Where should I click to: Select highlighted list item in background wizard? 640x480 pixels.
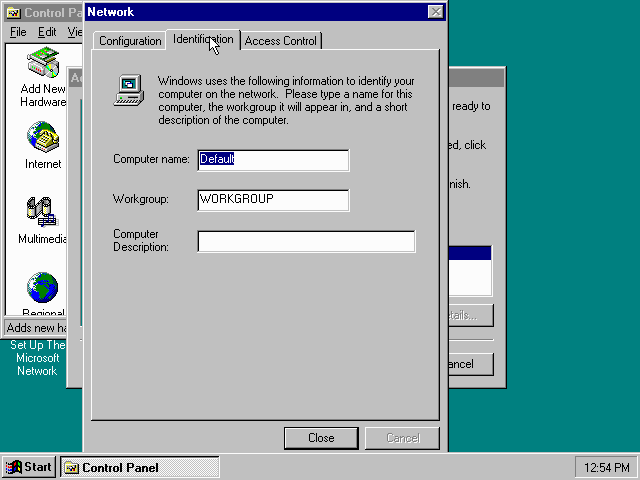coord(470,253)
